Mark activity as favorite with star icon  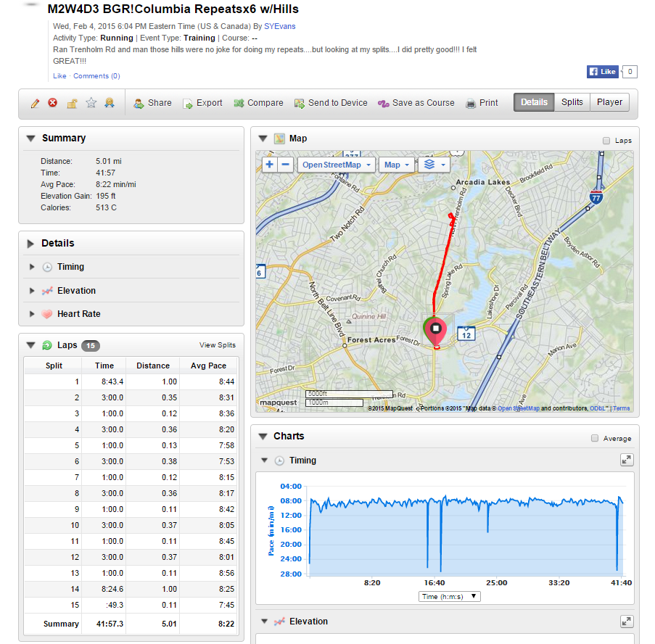point(91,103)
